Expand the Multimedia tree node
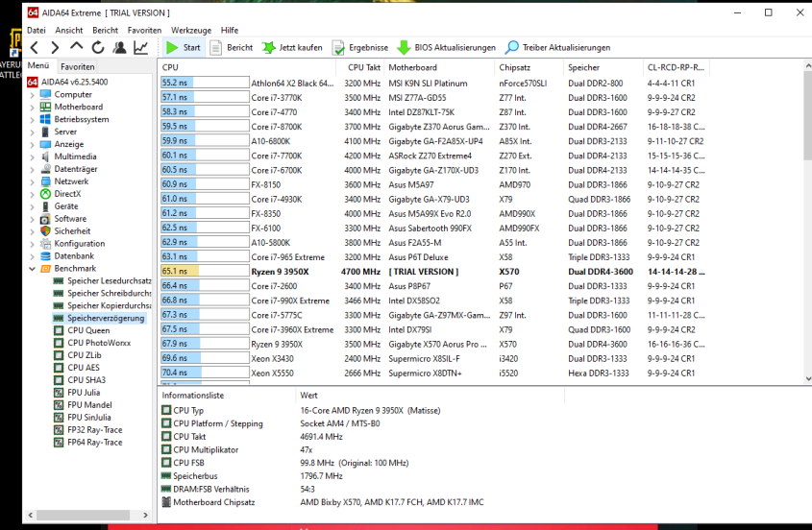Viewport: 812px width, 530px height. 32,157
